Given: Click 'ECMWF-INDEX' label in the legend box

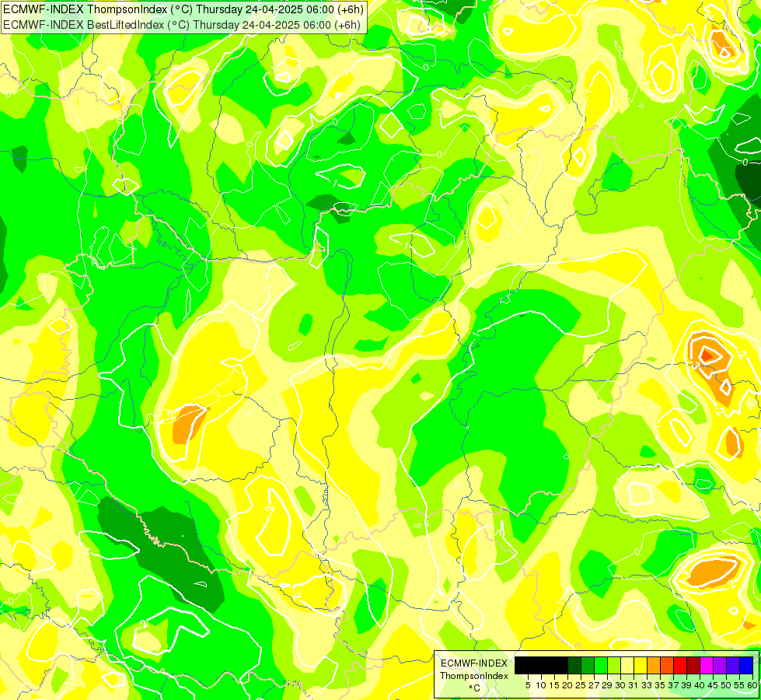Looking at the screenshot, I should [474, 663].
